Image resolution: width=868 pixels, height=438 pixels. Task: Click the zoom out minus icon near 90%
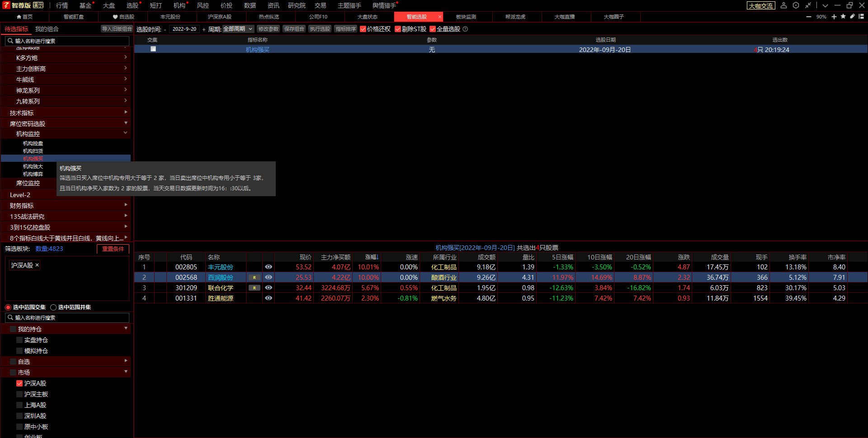[x=809, y=17]
